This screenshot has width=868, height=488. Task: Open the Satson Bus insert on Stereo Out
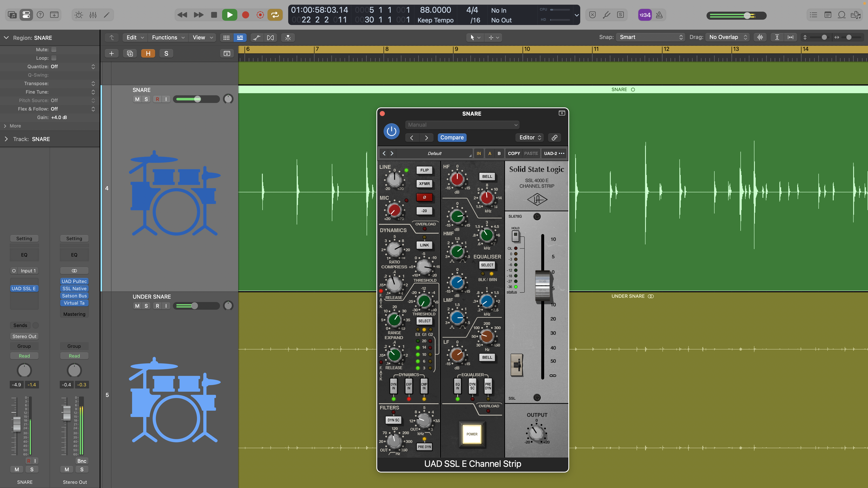(74, 296)
